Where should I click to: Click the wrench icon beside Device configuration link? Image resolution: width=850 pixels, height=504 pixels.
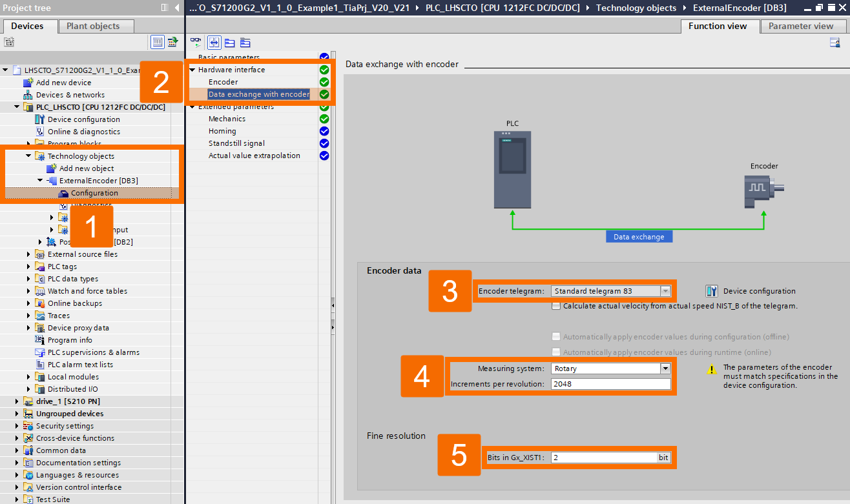coord(712,291)
